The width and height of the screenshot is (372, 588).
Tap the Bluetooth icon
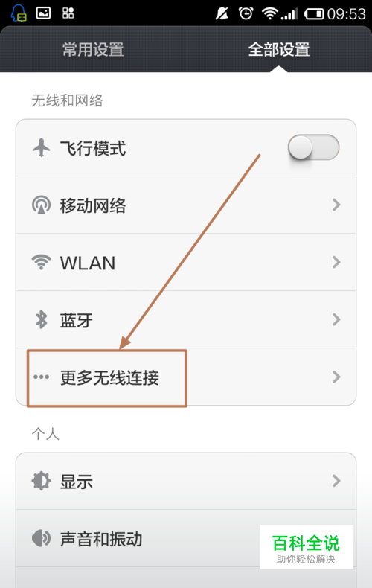point(41,319)
